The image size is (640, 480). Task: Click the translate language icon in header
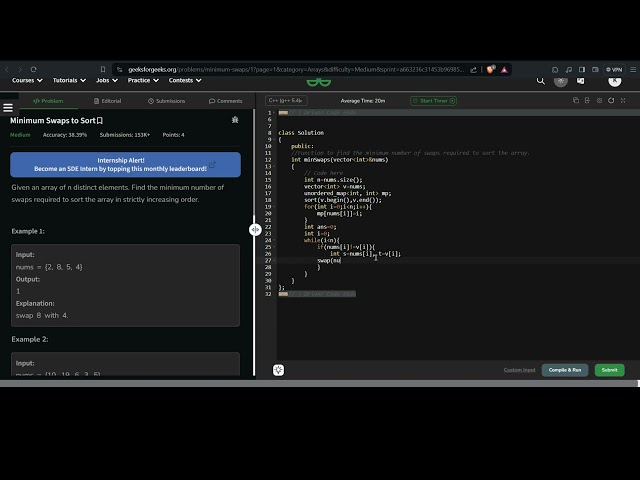pos(580,80)
